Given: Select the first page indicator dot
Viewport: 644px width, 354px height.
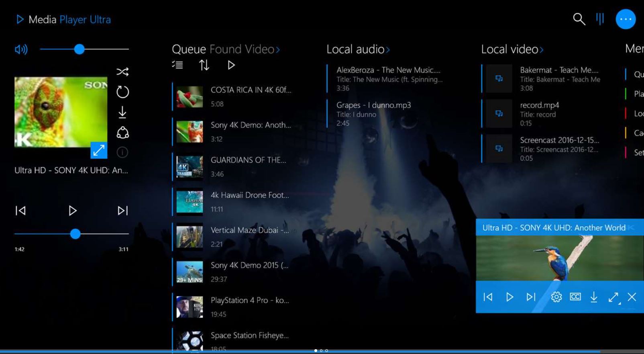Looking at the screenshot, I should [x=316, y=351].
